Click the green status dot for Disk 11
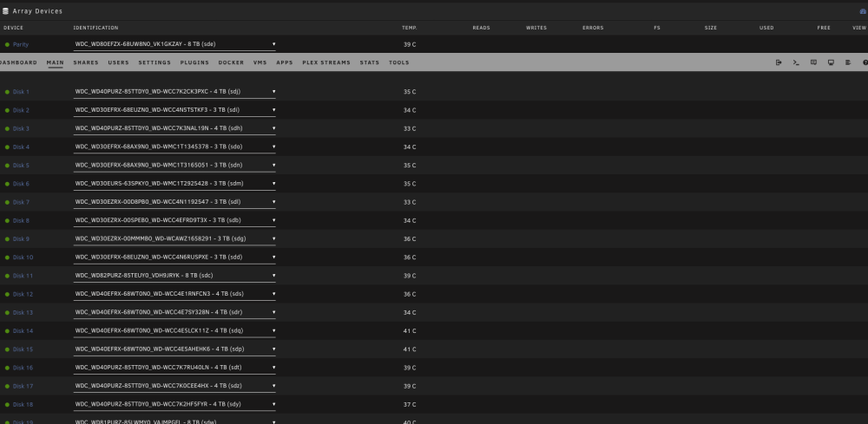This screenshot has width=868, height=424. (7, 276)
